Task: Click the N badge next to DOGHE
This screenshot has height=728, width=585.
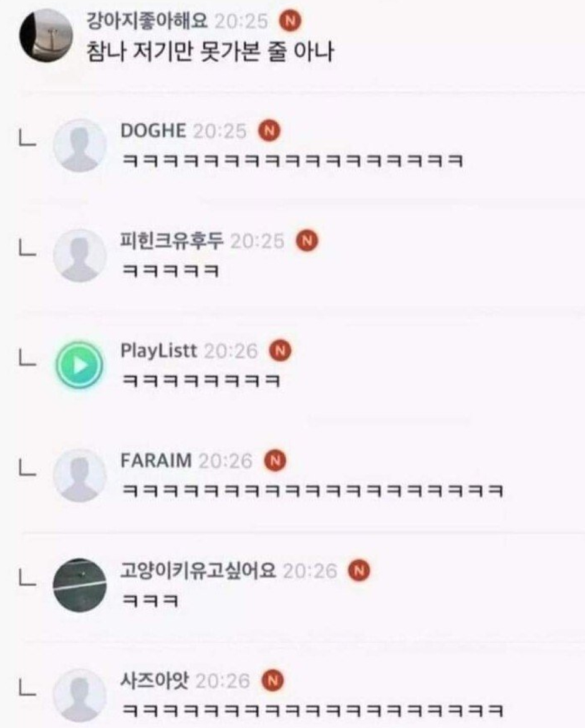Action: [269, 130]
